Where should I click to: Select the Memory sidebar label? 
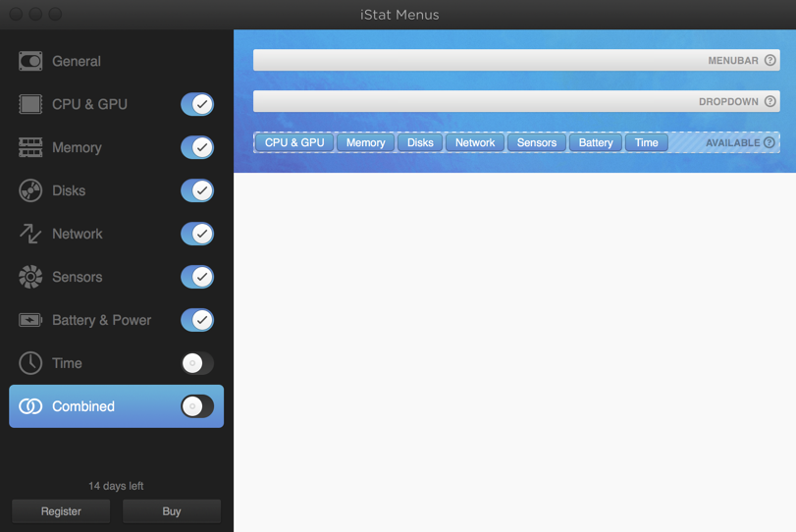coord(78,147)
